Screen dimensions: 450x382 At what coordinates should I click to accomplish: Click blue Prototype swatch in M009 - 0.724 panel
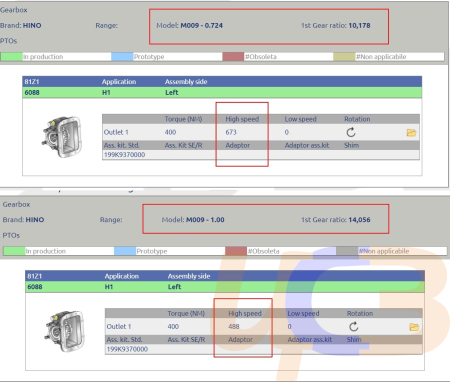[122, 57]
